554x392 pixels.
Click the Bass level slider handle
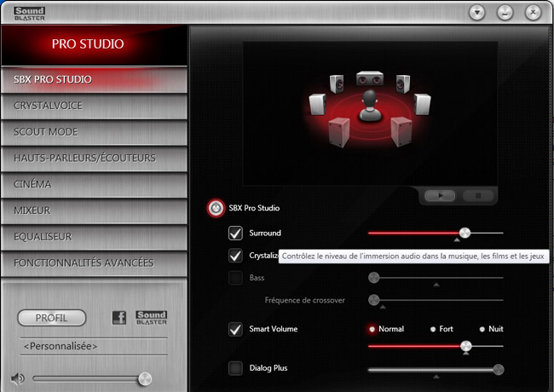(374, 278)
